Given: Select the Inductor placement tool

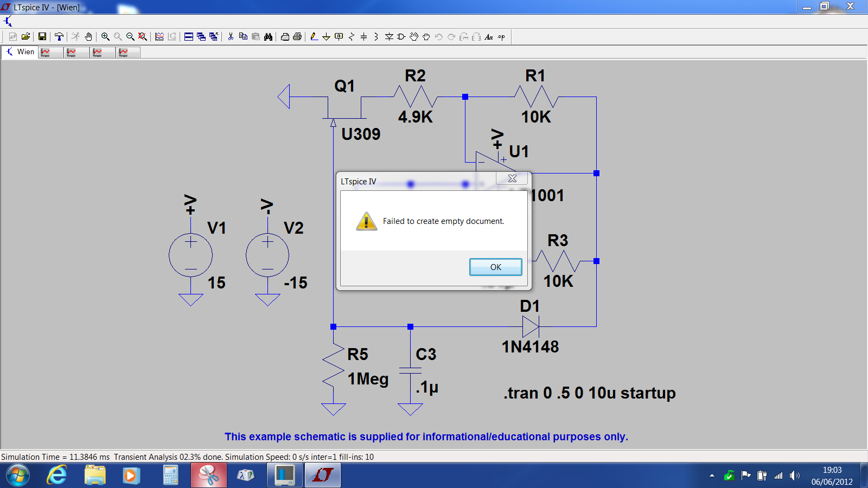Looking at the screenshot, I should click(x=376, y=37).
